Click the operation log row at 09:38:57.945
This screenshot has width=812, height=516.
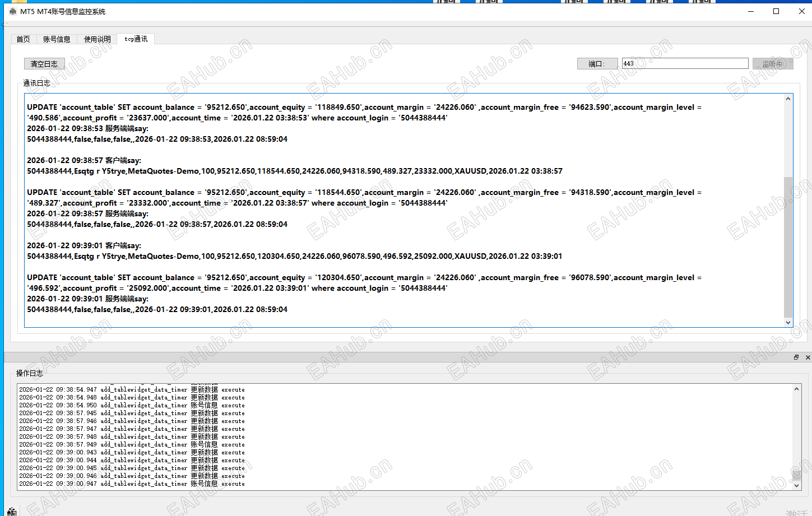[132, 413]
